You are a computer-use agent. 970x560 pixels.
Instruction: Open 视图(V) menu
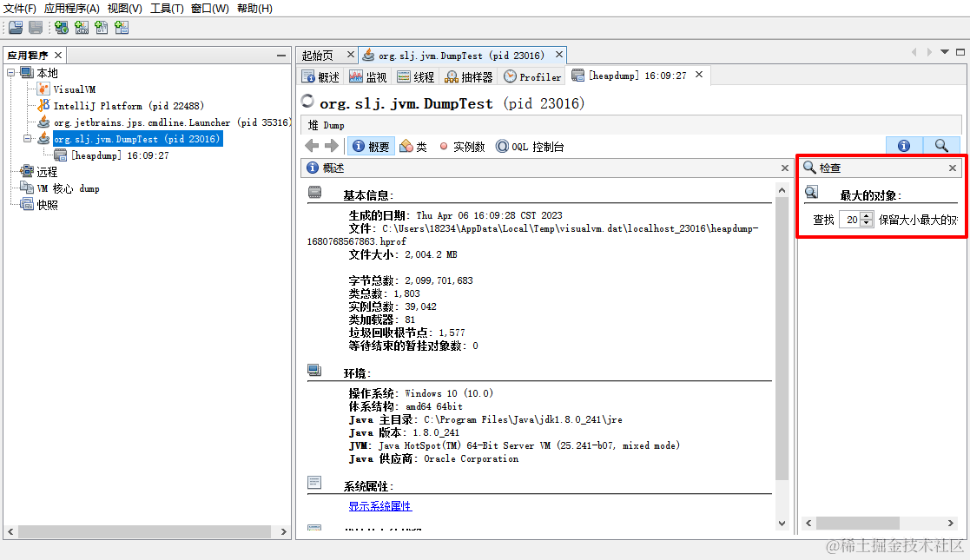(124, 9)
